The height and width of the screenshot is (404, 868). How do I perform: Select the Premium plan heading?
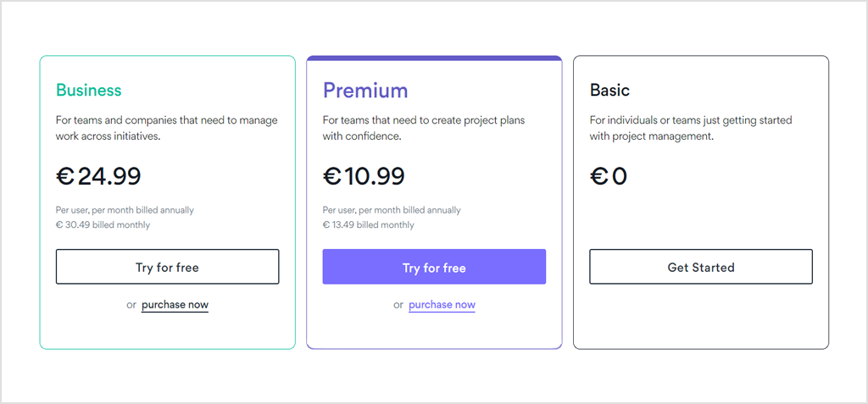pos(365,91)
